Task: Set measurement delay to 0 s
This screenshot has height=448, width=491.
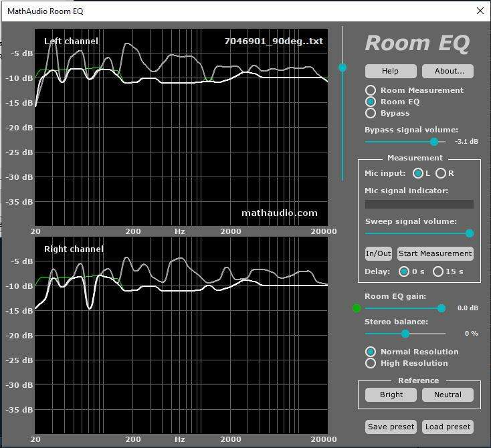Action: tap(403, 271)
